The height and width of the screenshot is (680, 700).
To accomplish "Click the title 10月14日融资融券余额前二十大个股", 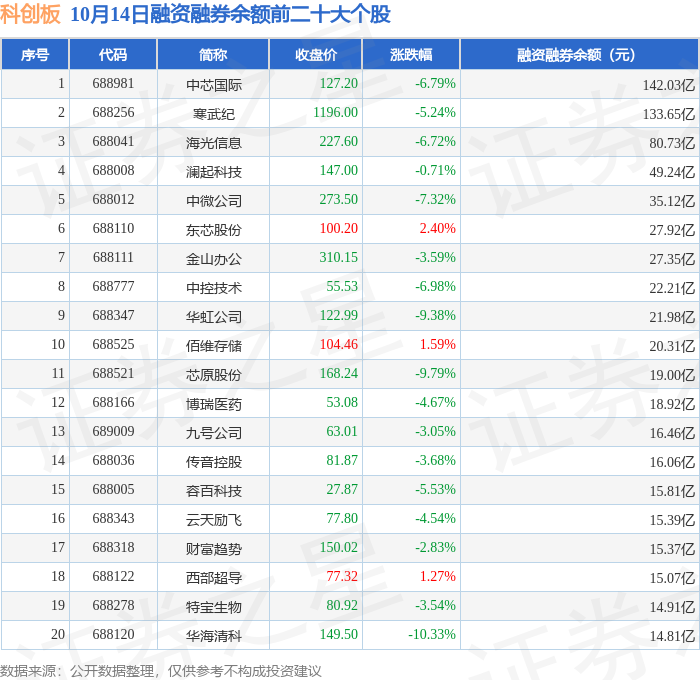I will [x=230, y=14].
